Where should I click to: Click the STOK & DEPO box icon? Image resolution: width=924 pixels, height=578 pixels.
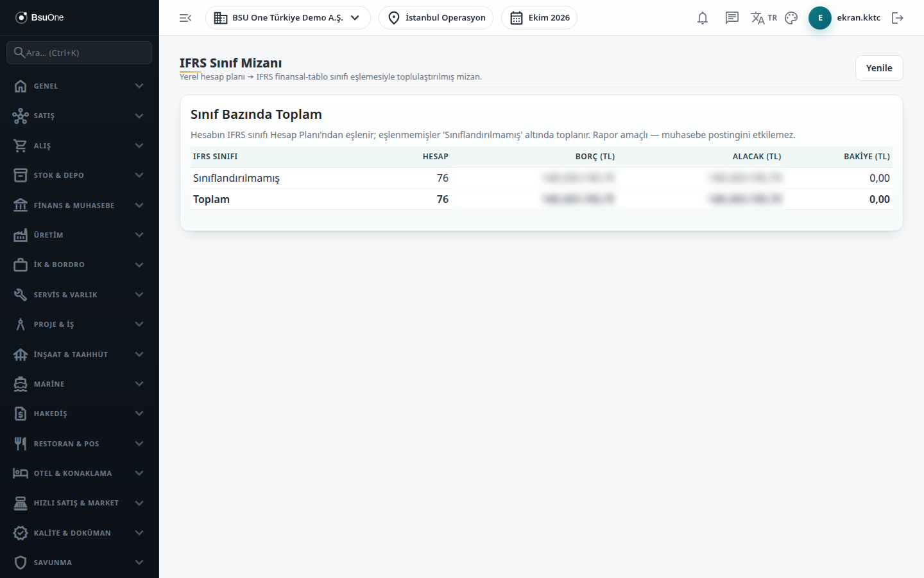coord(21,175)
